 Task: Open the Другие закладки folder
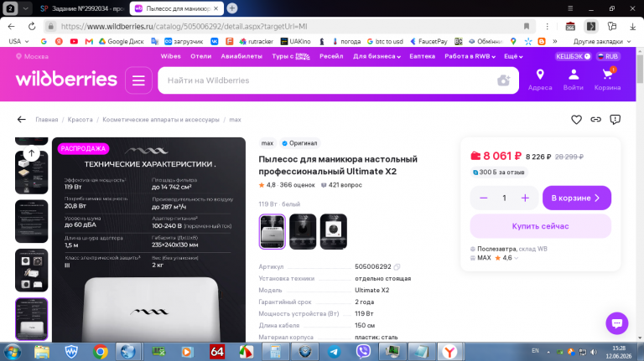coord(602,41)
